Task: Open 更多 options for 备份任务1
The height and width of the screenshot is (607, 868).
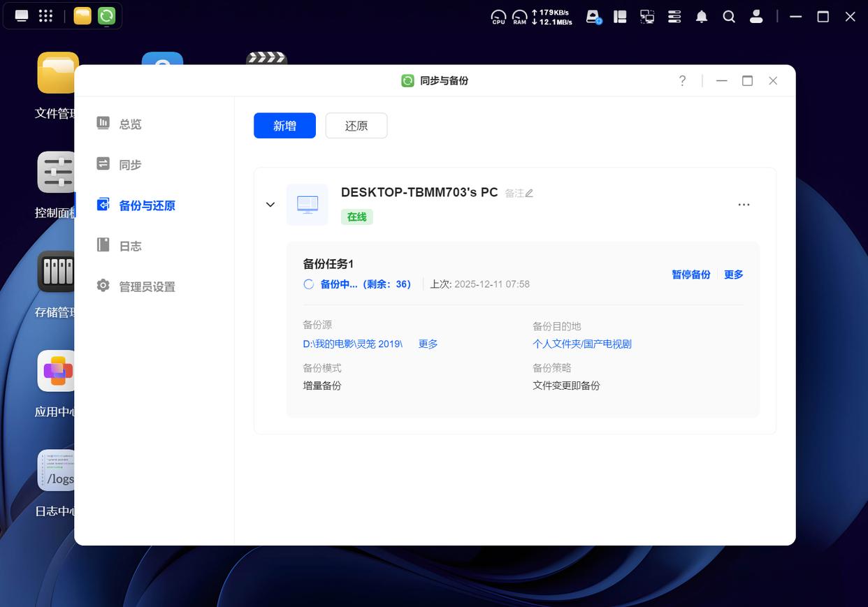Action: [x=734, y=275]
